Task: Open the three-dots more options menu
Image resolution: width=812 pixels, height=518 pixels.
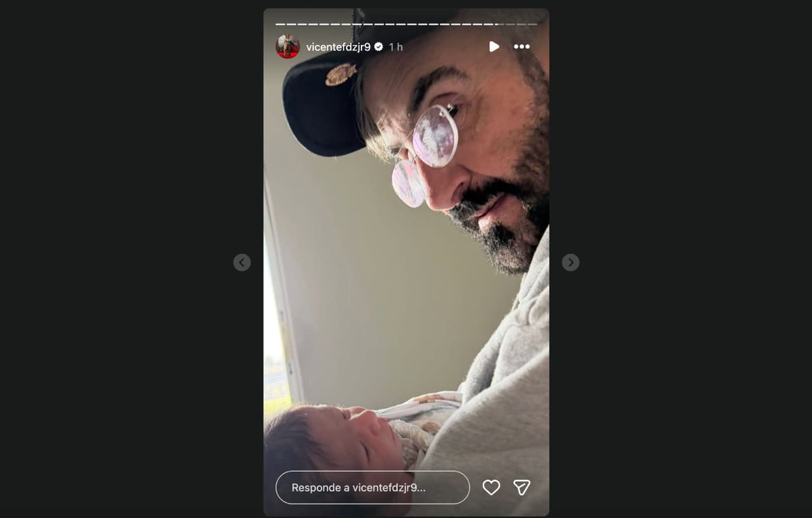Action: (x=521, y=46)
